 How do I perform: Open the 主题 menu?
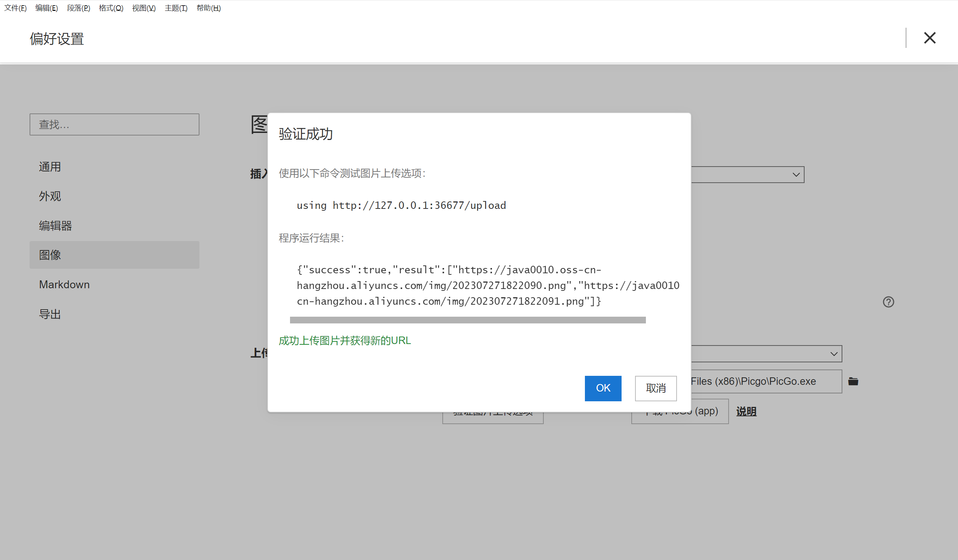tap(176, 8)
